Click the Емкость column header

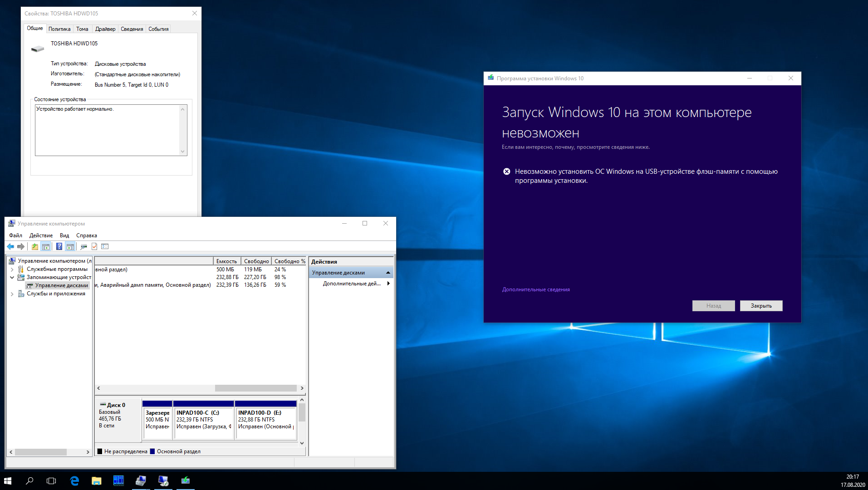coord(227,261)
